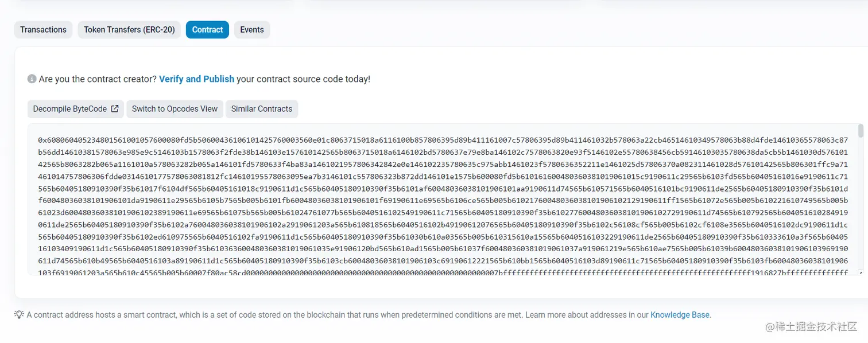This screenshot has width=868, height=343.
Task: Click the 'Are you the contract creator?' text
Action: tap(98, 79)
